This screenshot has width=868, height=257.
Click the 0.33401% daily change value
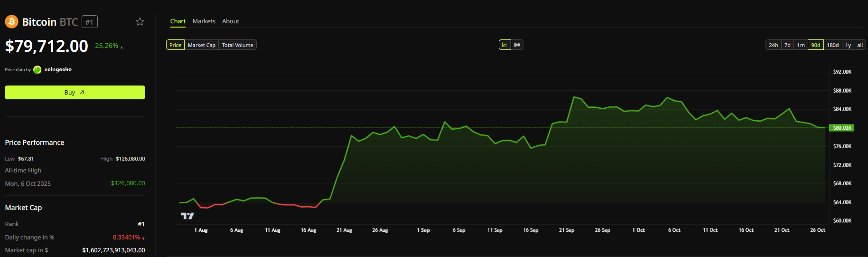click(x=126, y=237)
